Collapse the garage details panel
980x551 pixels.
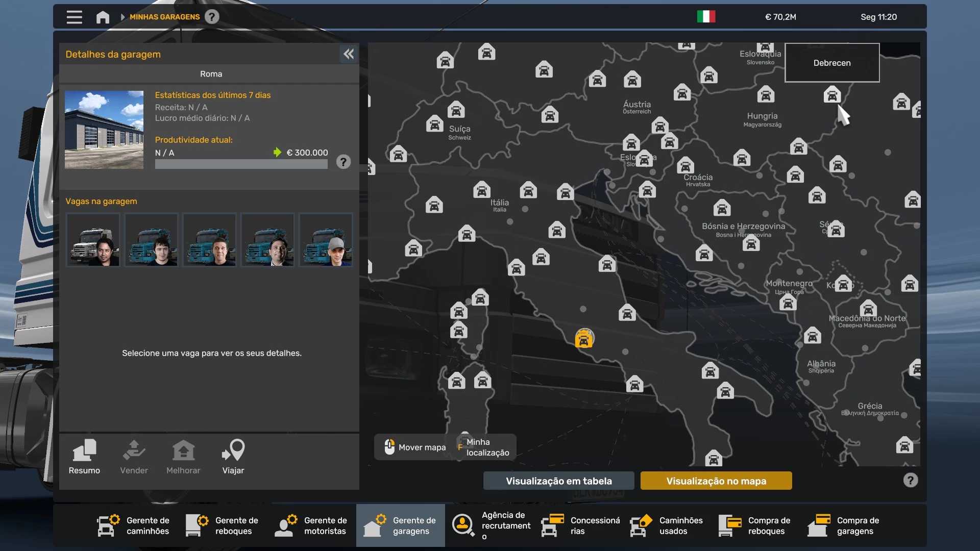coord(349,54)
